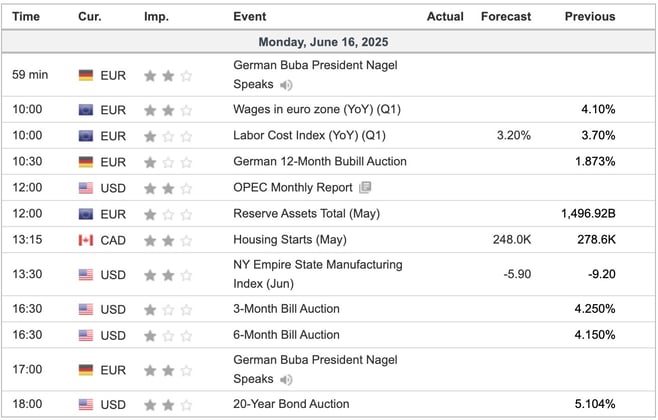Click the EU flag in the Labor Cost Index row
The height and width of the screenshot is (420, 658).
(x=86, y=136)
